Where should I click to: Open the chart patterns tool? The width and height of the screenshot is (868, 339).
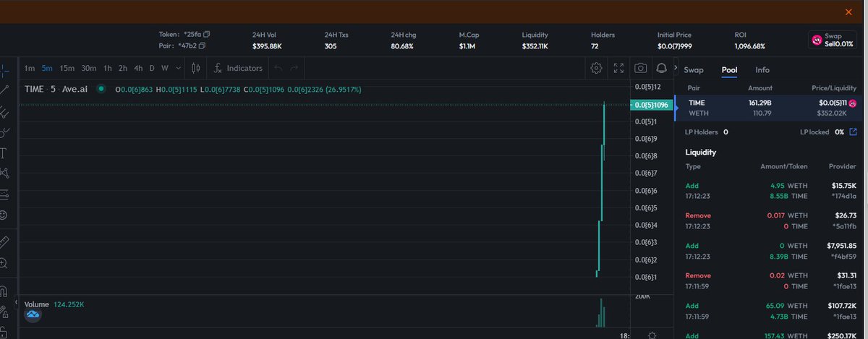click(x=4, y=173)
